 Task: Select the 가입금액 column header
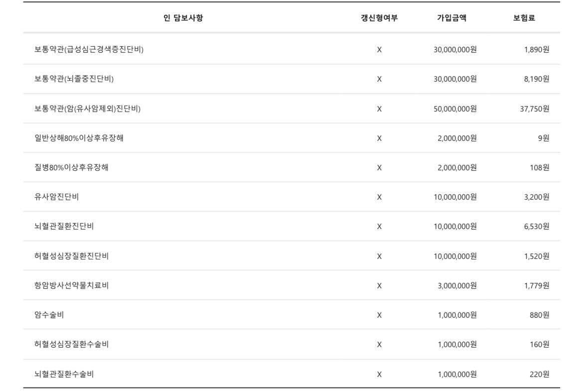point(451,18)
